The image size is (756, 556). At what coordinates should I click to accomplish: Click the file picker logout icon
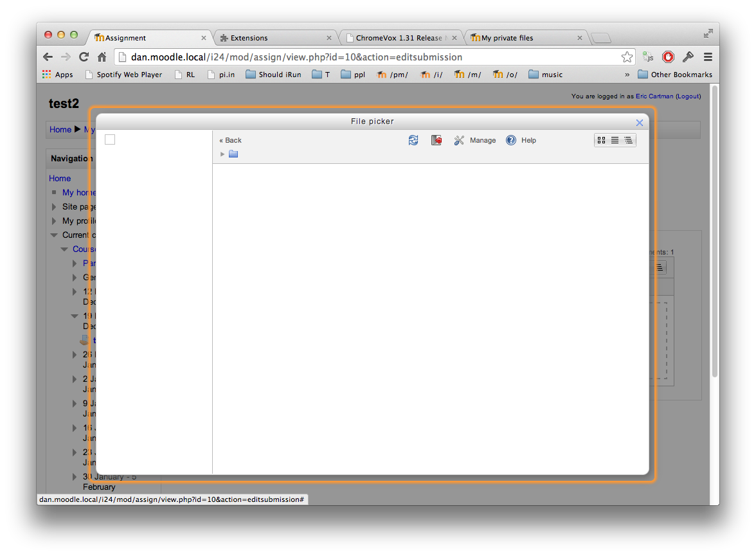[x=437, y=140]
